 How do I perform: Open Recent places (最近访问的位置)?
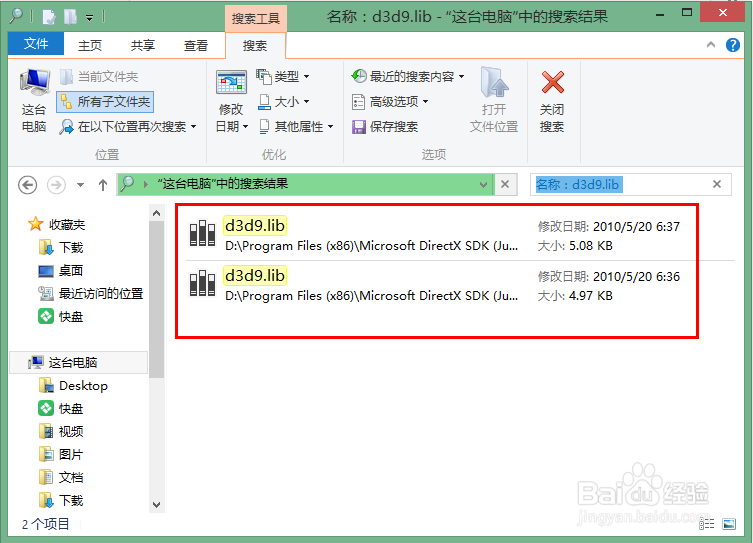click(x=91, y=293)
